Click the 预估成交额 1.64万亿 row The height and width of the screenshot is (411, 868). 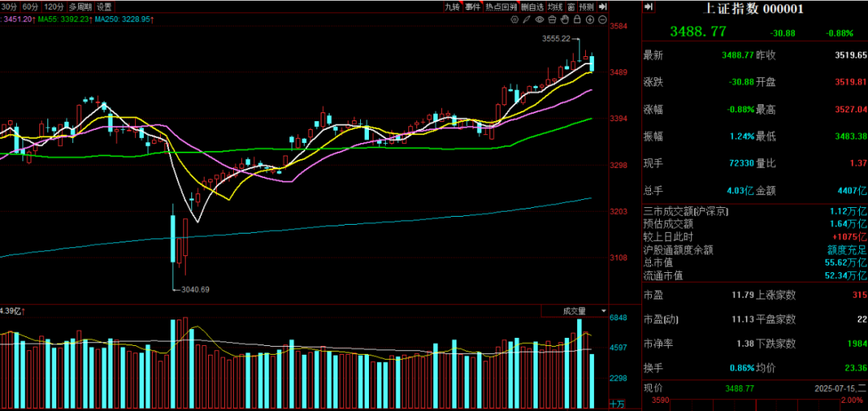coord(755,224)
